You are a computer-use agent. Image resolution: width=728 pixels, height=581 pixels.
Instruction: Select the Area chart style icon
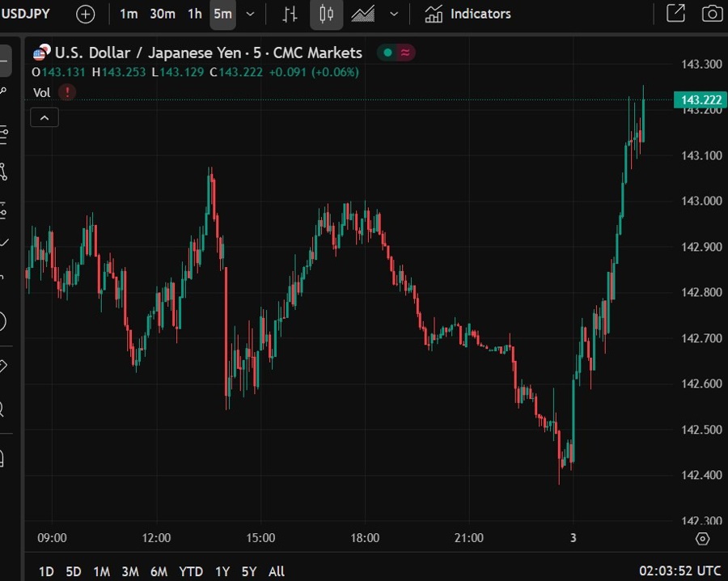click(x=363, y=14)
